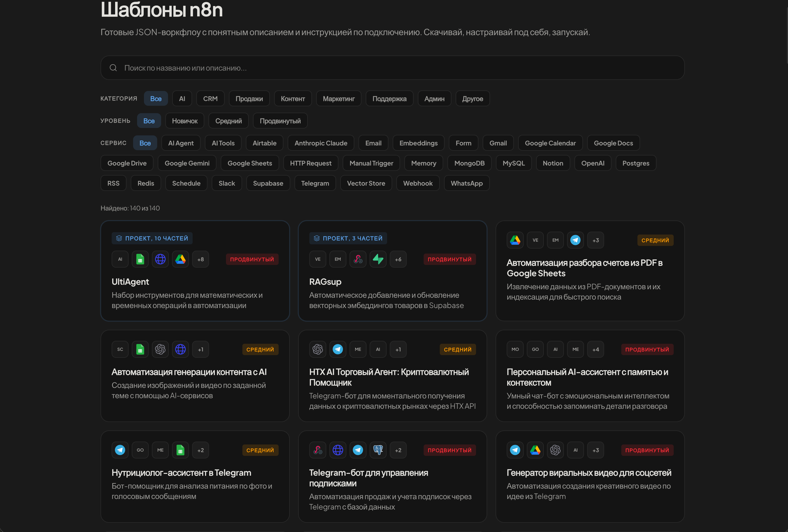
Task: Click globe HTTP icon on AI content generation card
Action: click(x=180, y=349)
